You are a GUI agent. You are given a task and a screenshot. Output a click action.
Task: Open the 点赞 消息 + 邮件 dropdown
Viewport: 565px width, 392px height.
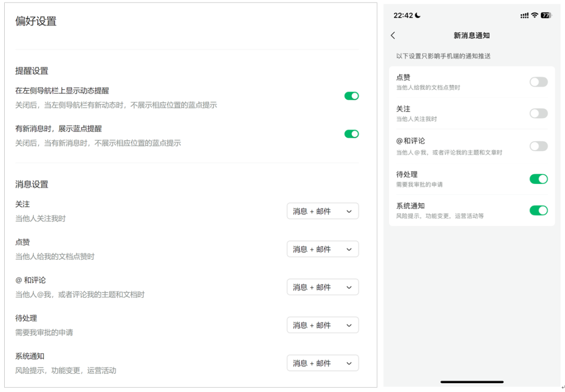pos(322,249)
